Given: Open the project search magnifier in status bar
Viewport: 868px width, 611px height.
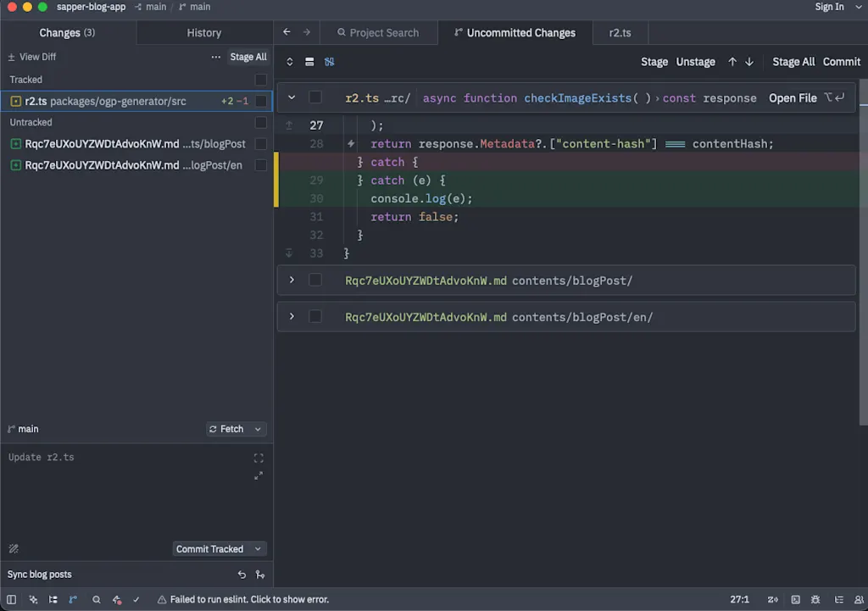Looking at the screenshot, I should 97,599.
